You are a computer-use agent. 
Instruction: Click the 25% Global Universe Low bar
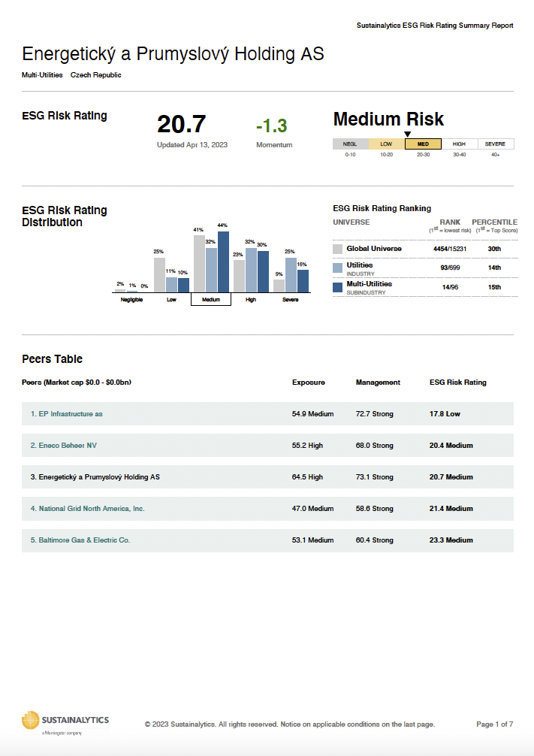(x=159, y=274)
